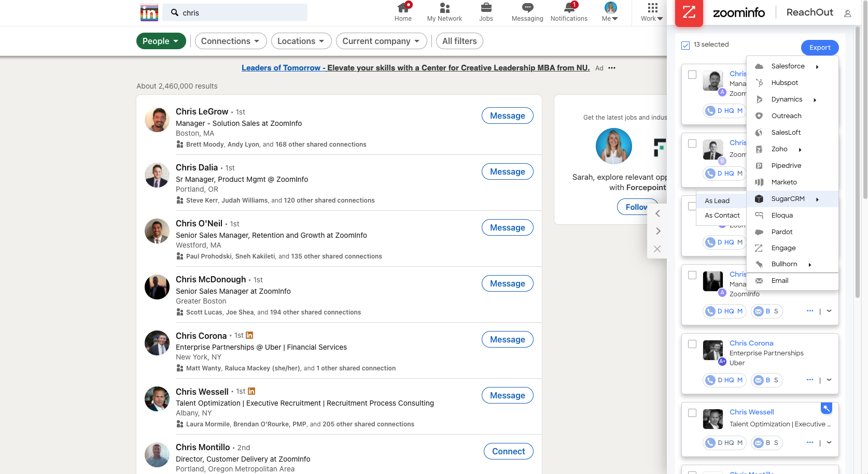Export to SugarCRM As Contact

tap(721, 215)
